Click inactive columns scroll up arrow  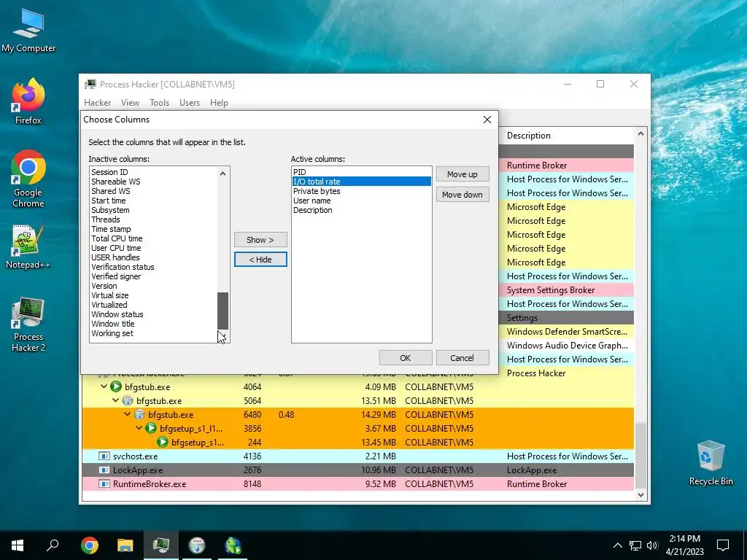222,174
